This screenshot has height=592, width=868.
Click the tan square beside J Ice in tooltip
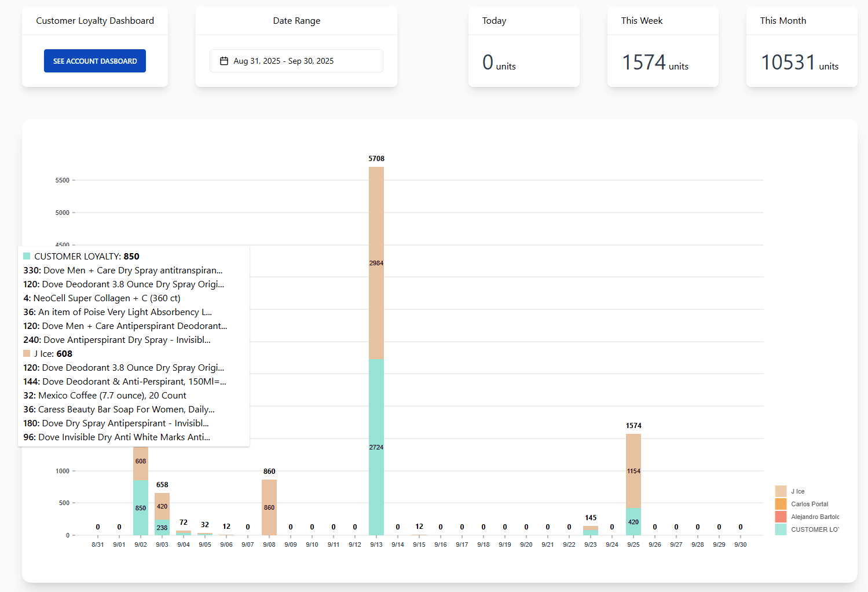27,353
